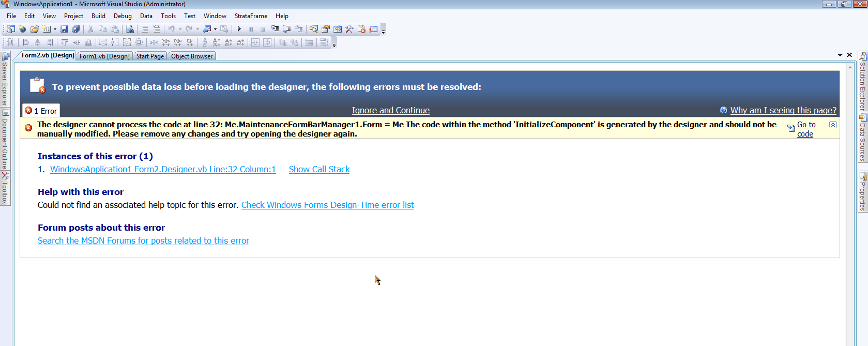Open Solution Explorer from the toolbar icon
Viewport: 868px width, 346px height.
coord(314,29)
